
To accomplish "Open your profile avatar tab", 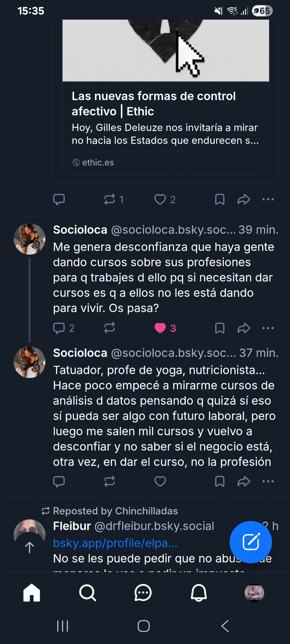I will tap(254, 593).
